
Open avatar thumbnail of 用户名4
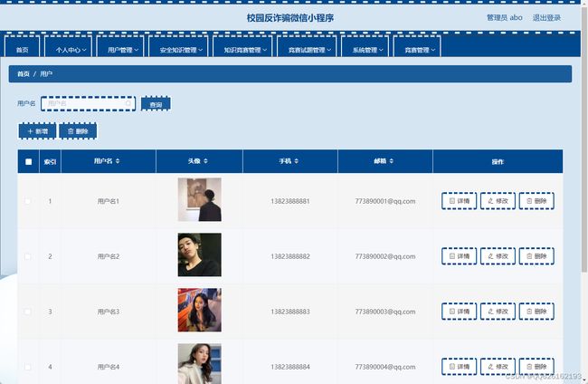tap(200, 363)
